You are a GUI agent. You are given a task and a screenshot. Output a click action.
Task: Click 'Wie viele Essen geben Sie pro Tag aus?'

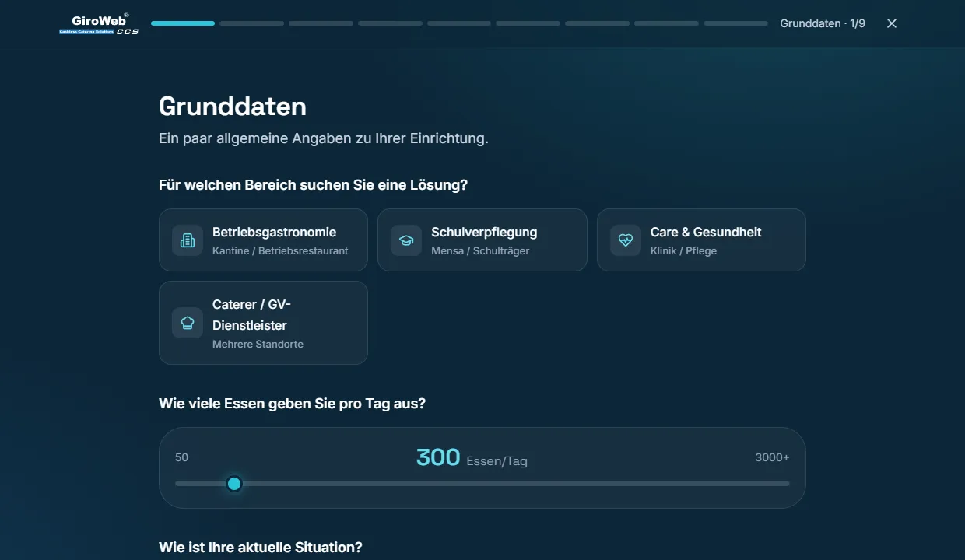(293, 404)
